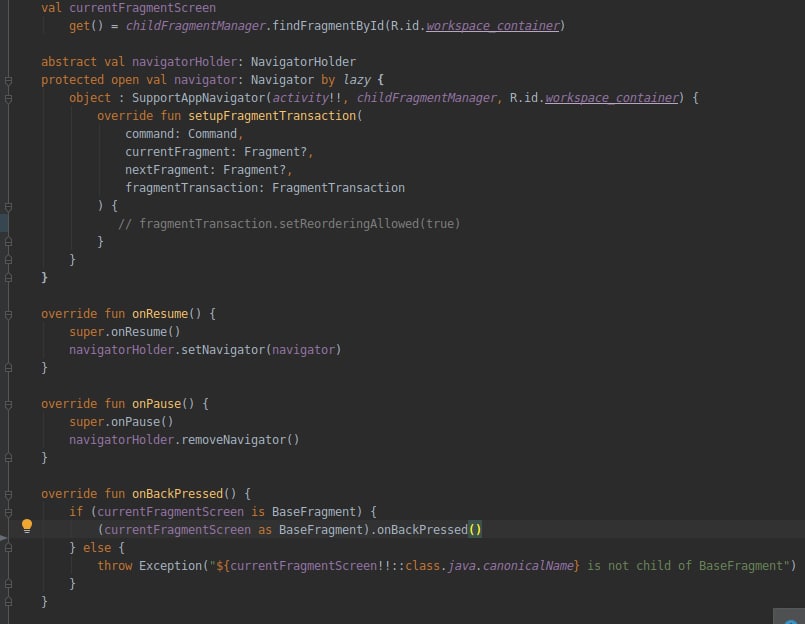Screen dimensions: 805x624
Task: Click the command: Command parameter
Action: 181,134
